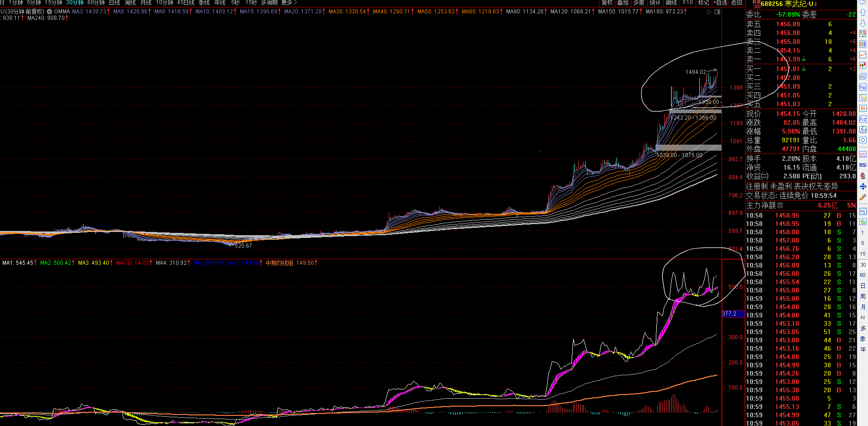Click the green refresh icon in sidebar
Screen dimensions: 868x426
(862, 222)
